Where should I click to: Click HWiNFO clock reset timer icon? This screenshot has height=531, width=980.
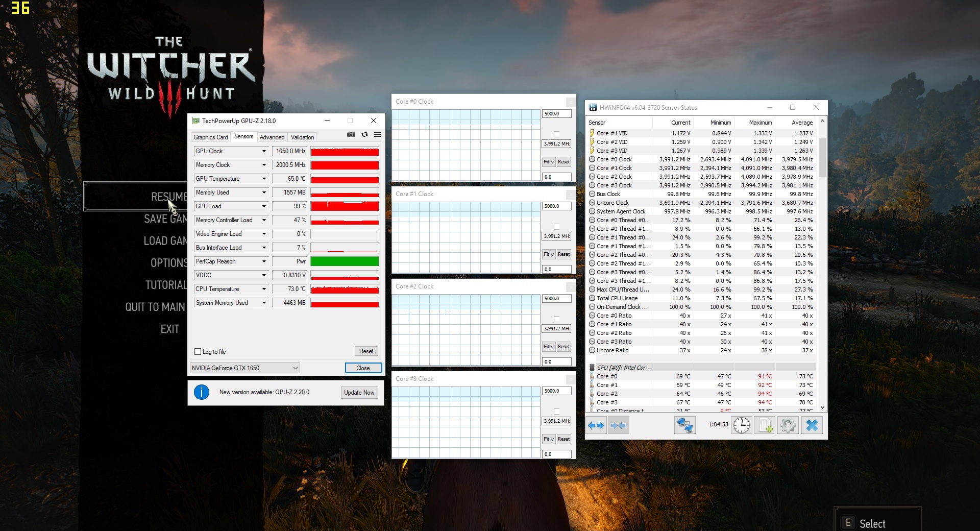(x=742, y=425)
